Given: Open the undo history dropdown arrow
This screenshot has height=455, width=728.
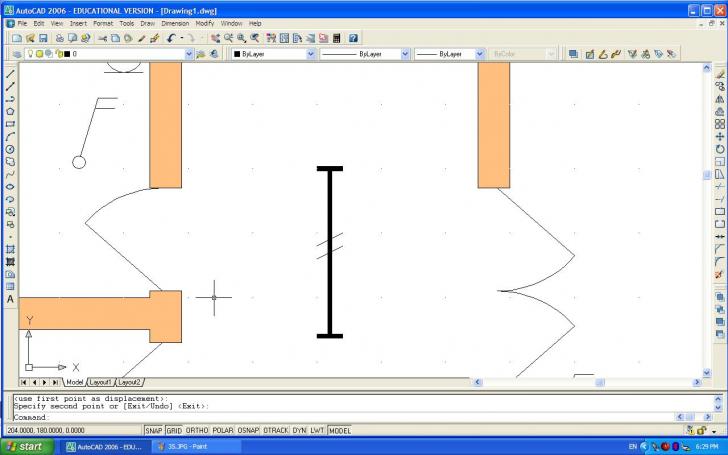Looking at the screenshot, I should pos(182,38).
